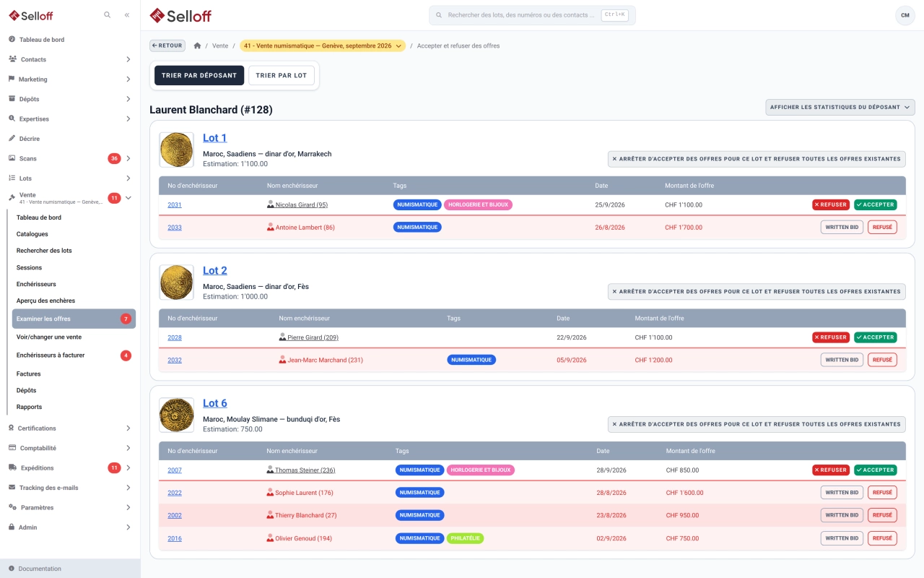This screenshot has height=578, width=924.
Task: Click the person icon beside Nicolas Girard
Action: tap(271, 204)
